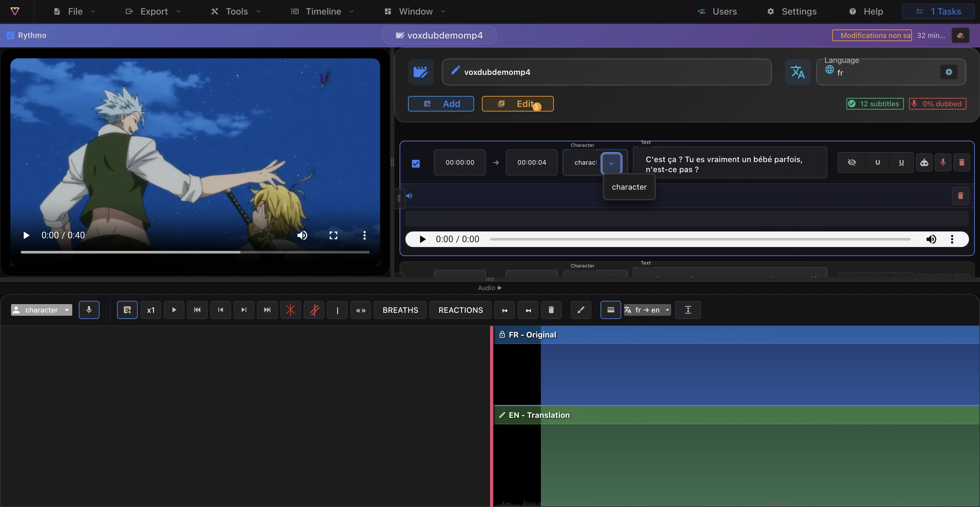Screen dimensions: 980x507
Task: Click the double chevron «» button
Action: [x=361, y=310]
